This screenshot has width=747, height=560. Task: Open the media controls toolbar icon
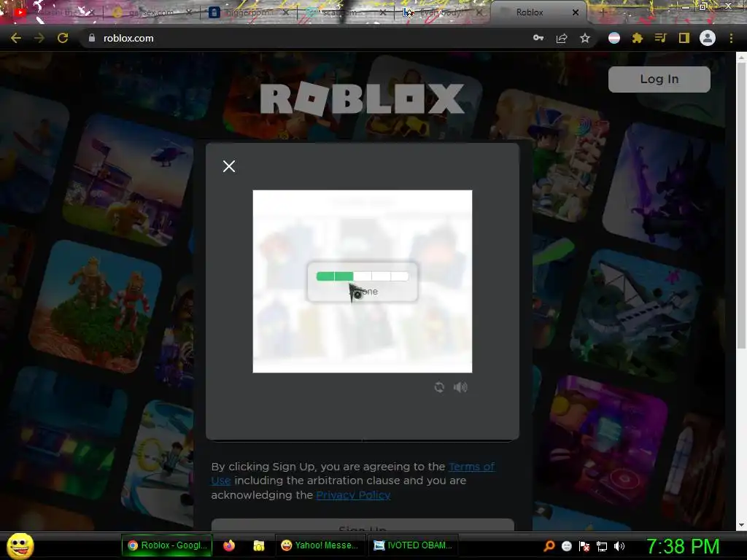click(660, 38)
